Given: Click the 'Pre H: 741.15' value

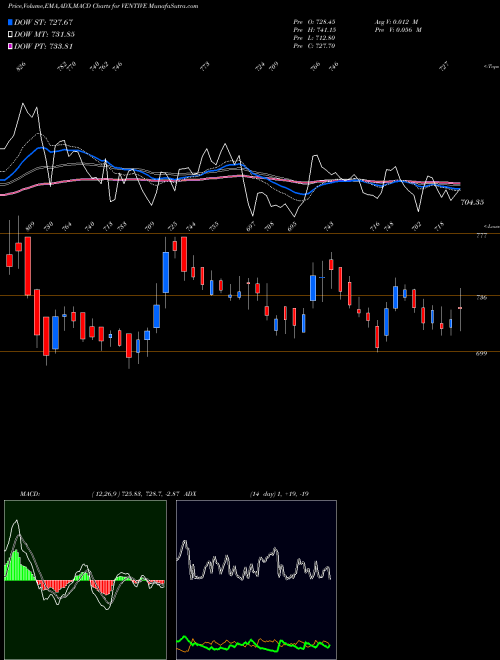Looking at the screenshot, I should [314, 30].
